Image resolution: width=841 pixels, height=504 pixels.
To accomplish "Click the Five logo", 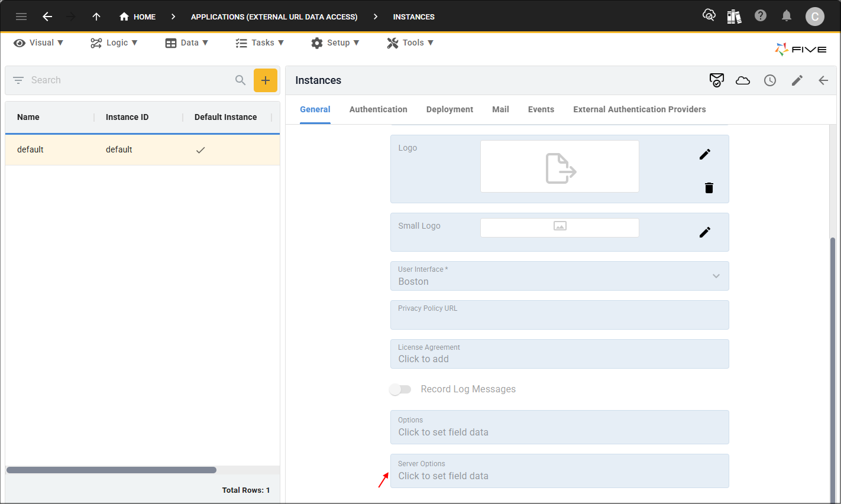I will tap(801, 49).
